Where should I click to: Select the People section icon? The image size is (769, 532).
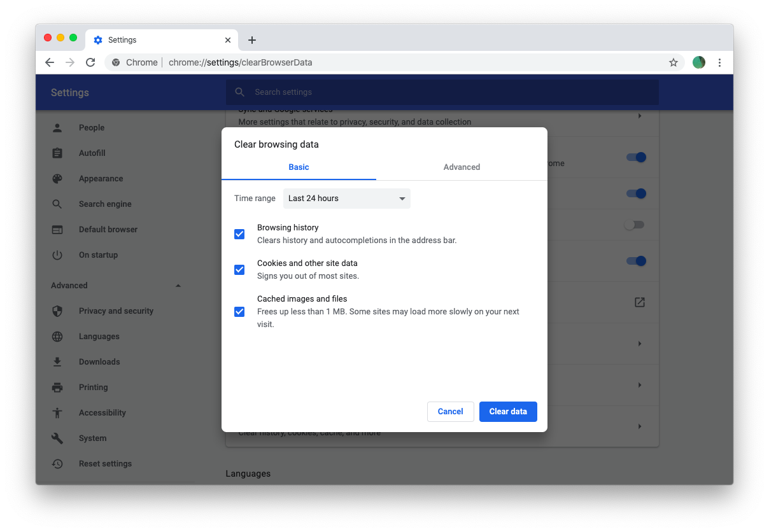click(x=57, y=127)
